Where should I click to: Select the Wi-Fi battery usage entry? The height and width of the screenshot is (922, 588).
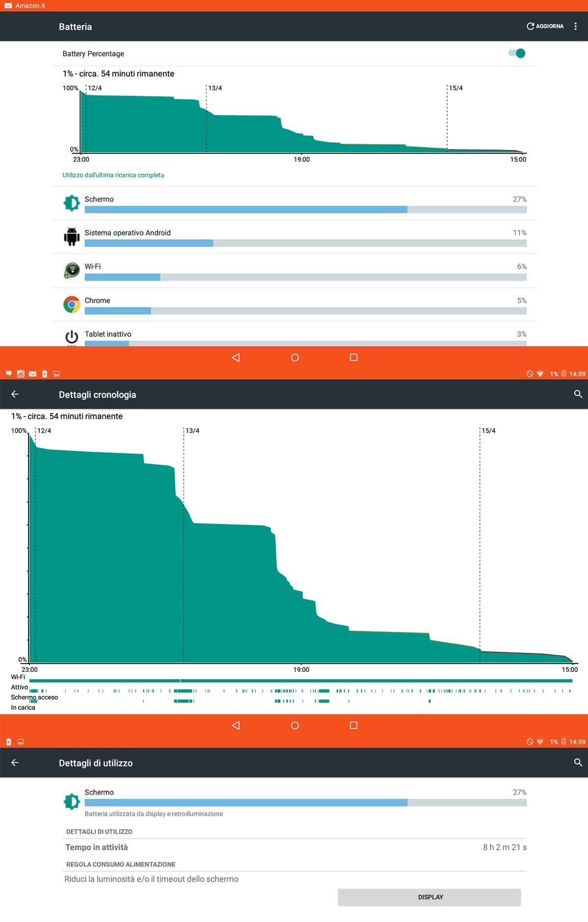tap(295, 271)
